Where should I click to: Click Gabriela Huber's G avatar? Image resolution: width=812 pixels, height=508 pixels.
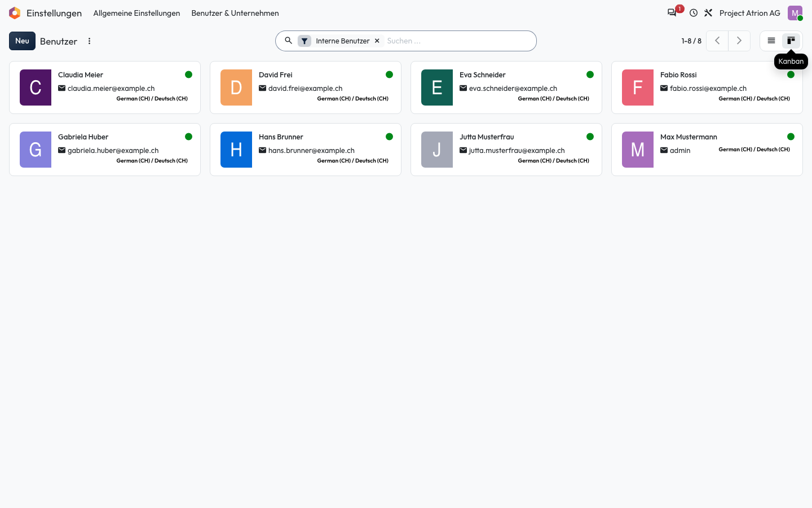point(36,150)
